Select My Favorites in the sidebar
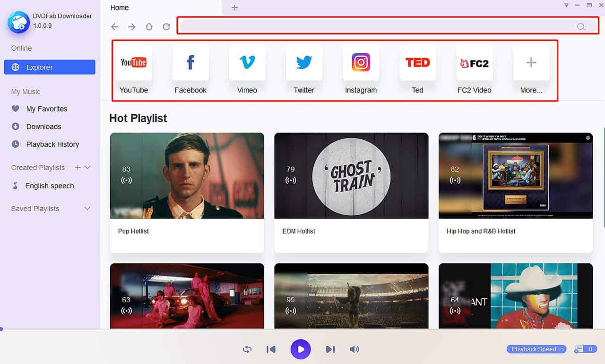 coord(46,109)
